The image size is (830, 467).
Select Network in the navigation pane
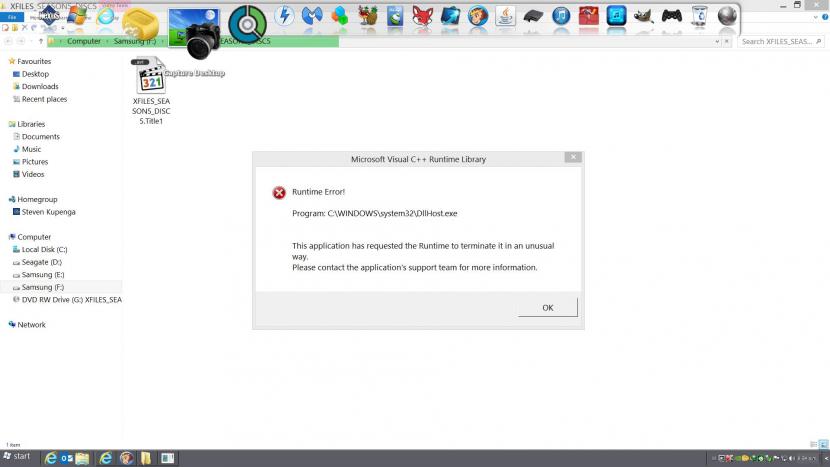coord(31,325)
